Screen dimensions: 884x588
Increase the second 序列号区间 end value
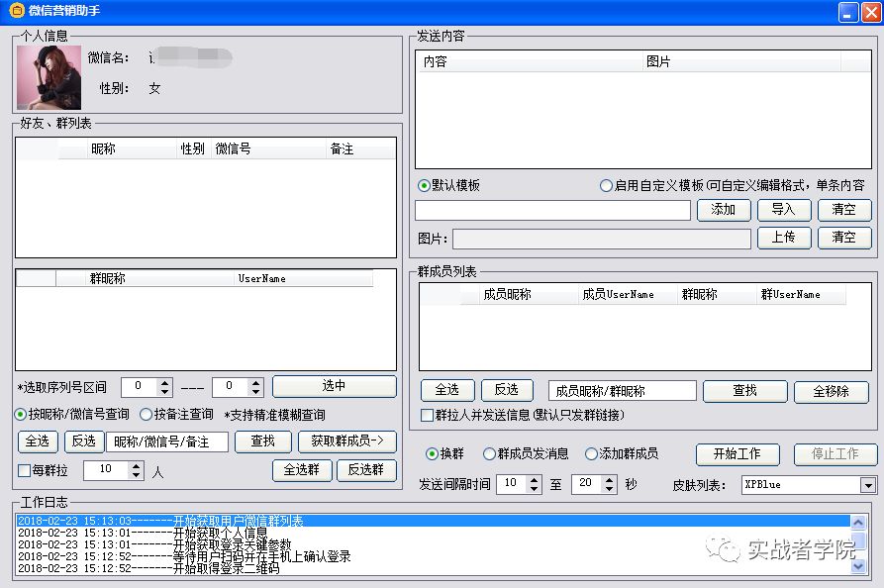256,383
